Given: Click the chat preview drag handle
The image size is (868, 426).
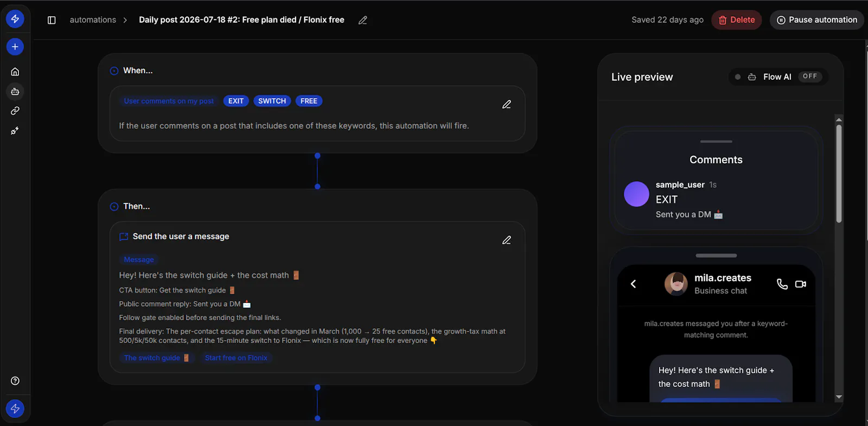Looking at the screenshot, I should point(716,256).
